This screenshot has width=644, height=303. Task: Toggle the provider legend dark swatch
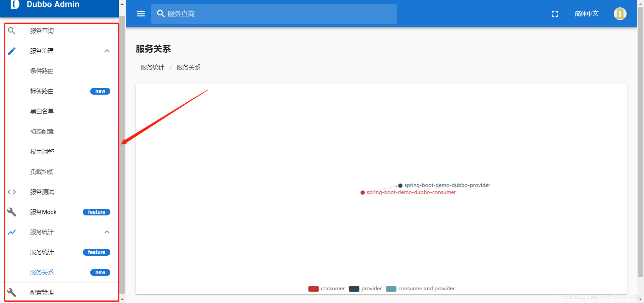(x=354, y=289)
